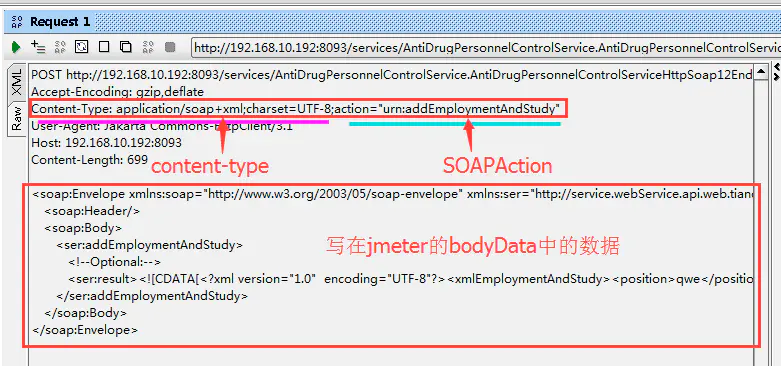Submit the request with the green play icon
This screenshot has height=366, width=781.
click(16, 47)
